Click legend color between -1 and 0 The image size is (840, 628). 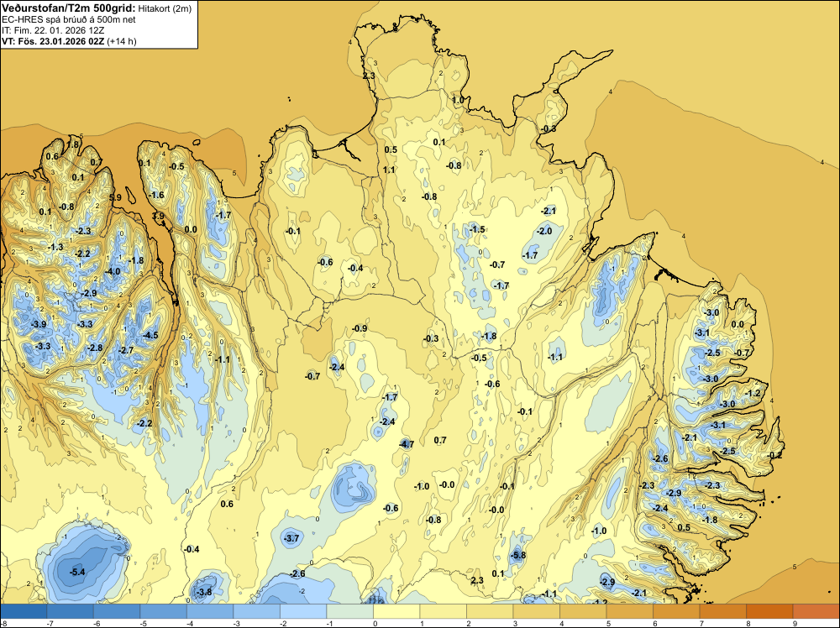coord(349,611)
